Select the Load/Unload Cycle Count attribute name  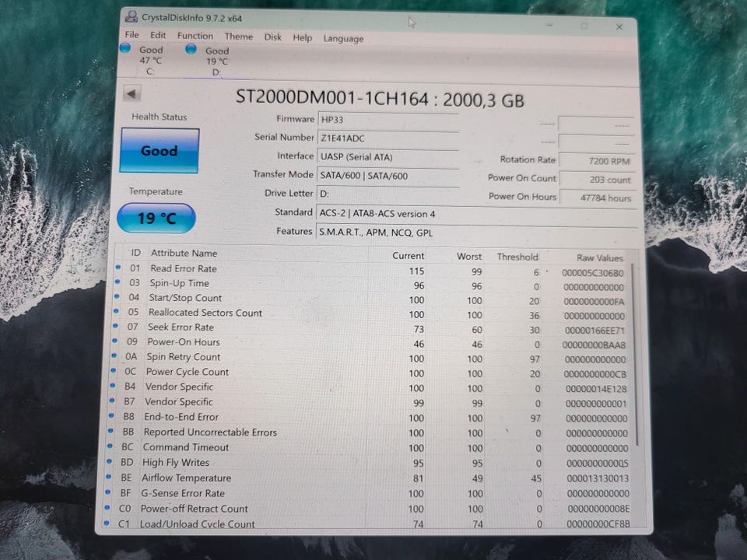click(x=197, y=523)
